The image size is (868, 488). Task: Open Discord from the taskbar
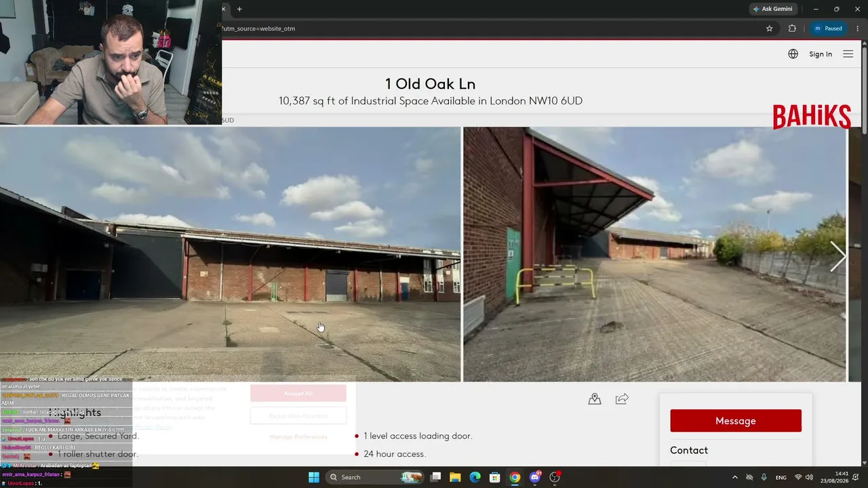pos(535,477)
